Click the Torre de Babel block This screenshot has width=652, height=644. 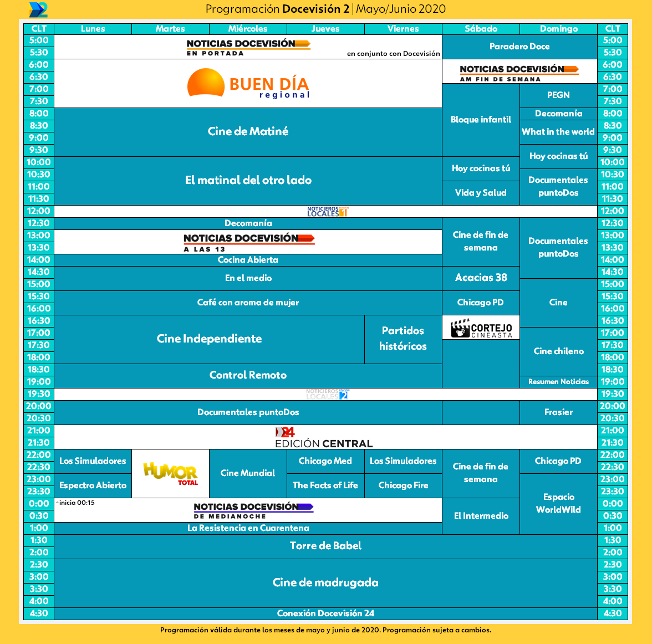tap(325, 546)
